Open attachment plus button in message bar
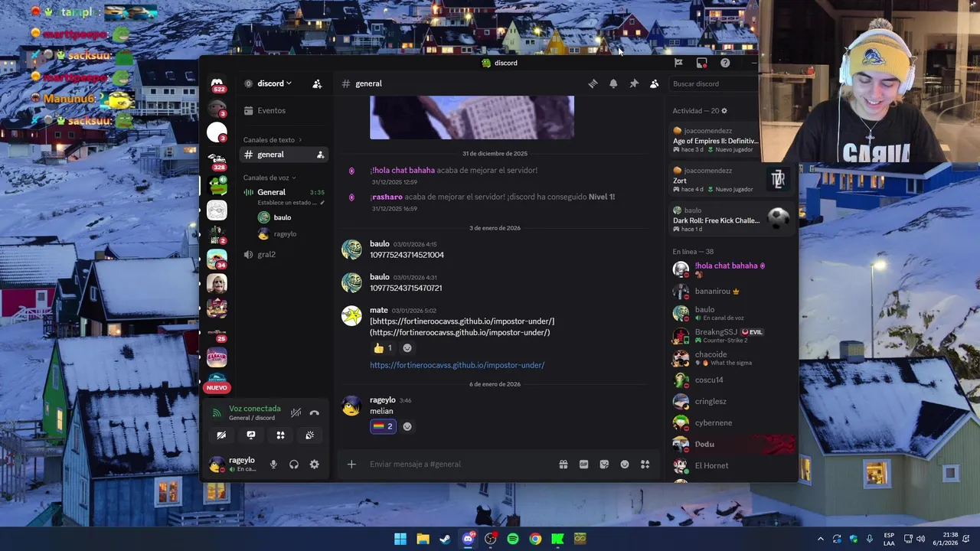This screenshot has width=980, height=551. [x=351, y=464]
